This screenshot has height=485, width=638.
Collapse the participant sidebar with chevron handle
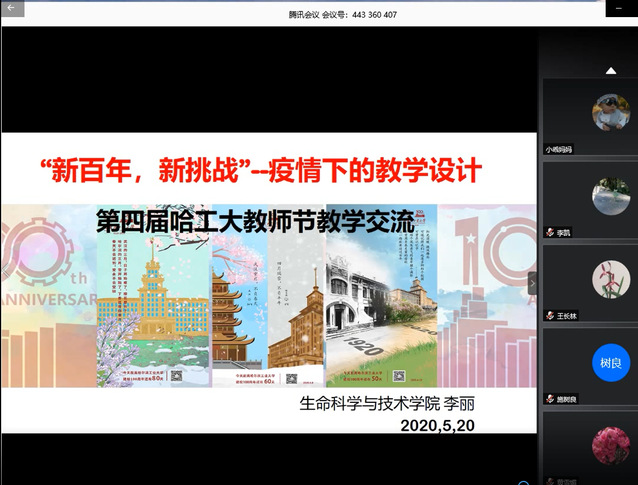pyautogui.click(x=532, y=284)
